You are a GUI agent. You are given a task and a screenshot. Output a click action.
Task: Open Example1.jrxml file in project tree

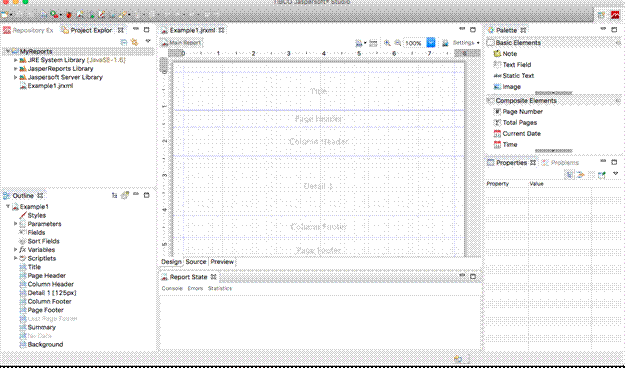(x=47, y=86)
